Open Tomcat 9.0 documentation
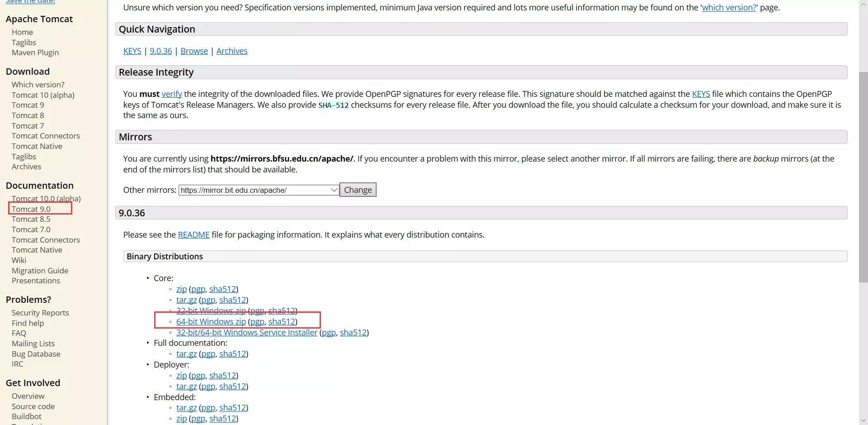The image size is (868, 425). 31,209
